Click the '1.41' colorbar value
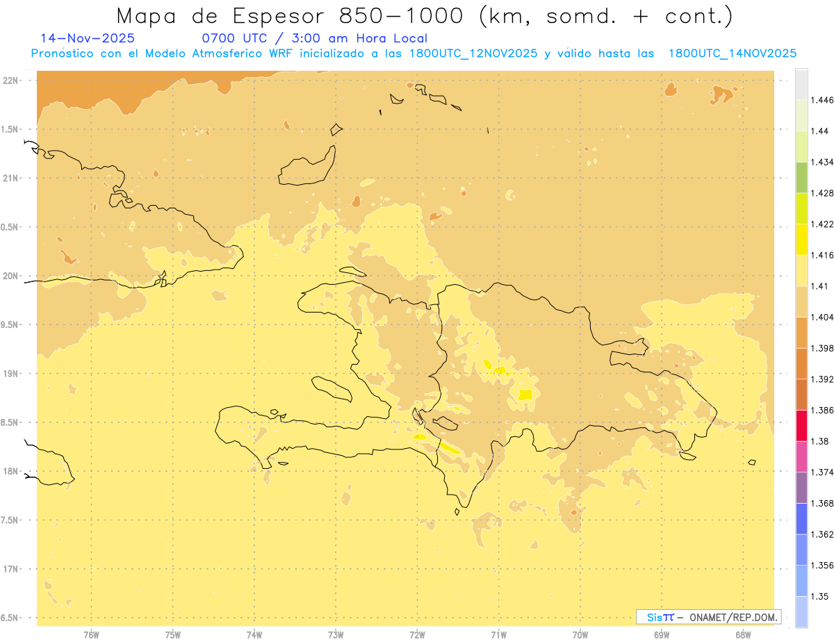The image size is (834, 644). pyautogui.click(x=819, y=286)
